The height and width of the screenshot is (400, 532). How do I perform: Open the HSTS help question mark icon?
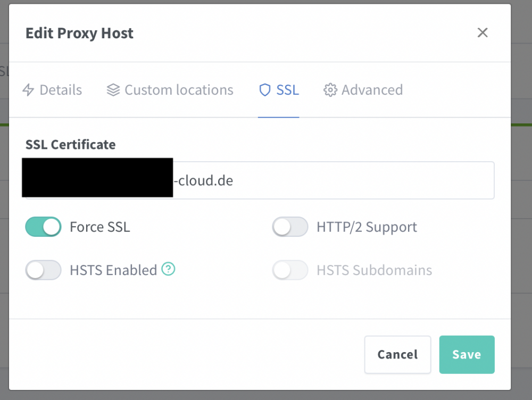[x=168, y=269]
